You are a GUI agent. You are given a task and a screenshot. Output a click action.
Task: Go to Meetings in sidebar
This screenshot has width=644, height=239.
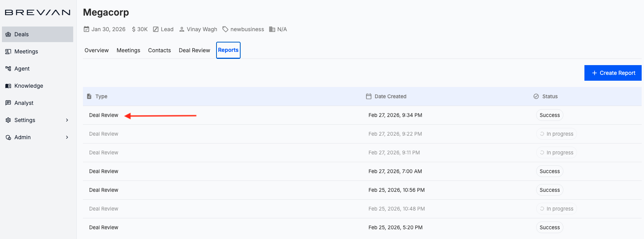pyautogui.click(x=26, y=51)
